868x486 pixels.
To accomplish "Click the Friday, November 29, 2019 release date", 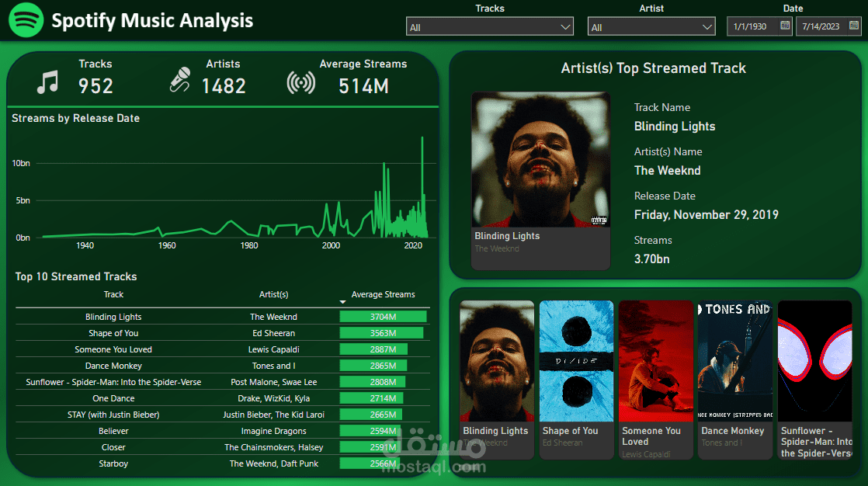I will point(707,215).
